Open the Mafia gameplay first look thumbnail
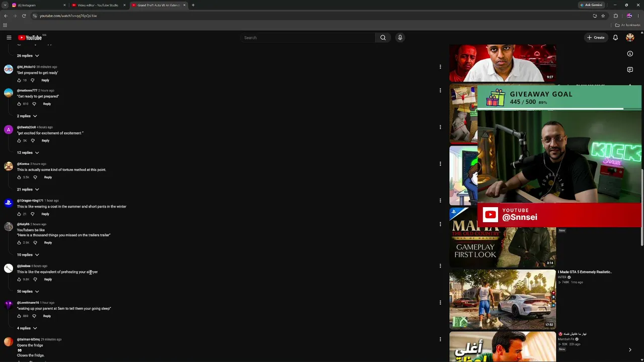The height and width of the screenshot is (362, 644). point(503,237)
